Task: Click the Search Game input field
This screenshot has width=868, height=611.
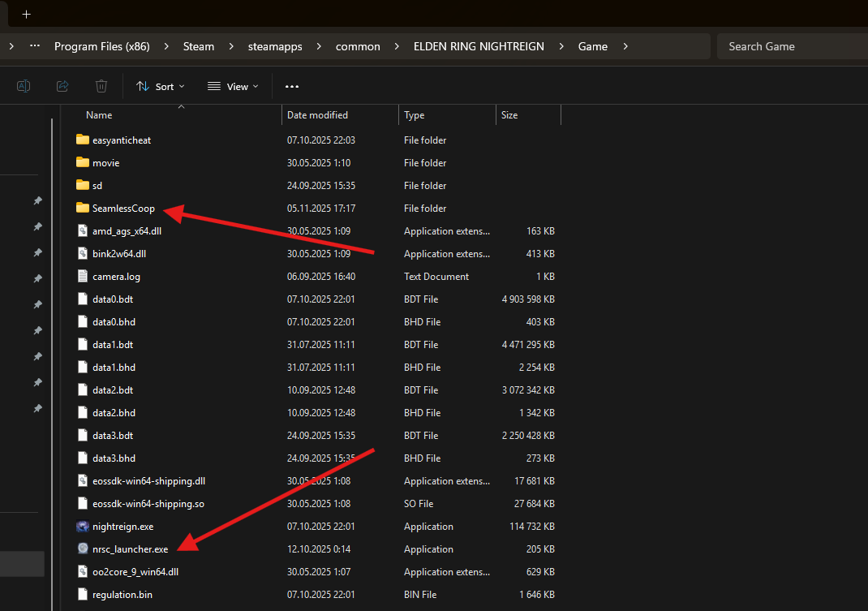Action: [x=791, y=46]
